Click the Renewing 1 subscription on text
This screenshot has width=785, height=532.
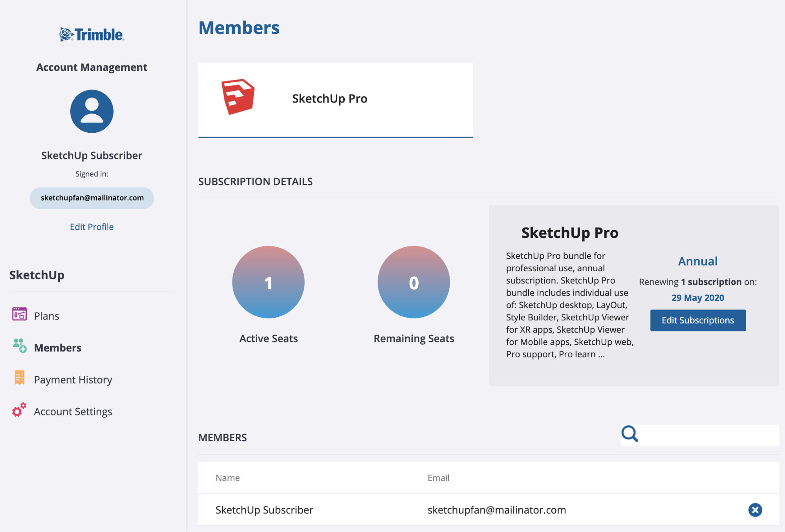[x=697, y=282]
